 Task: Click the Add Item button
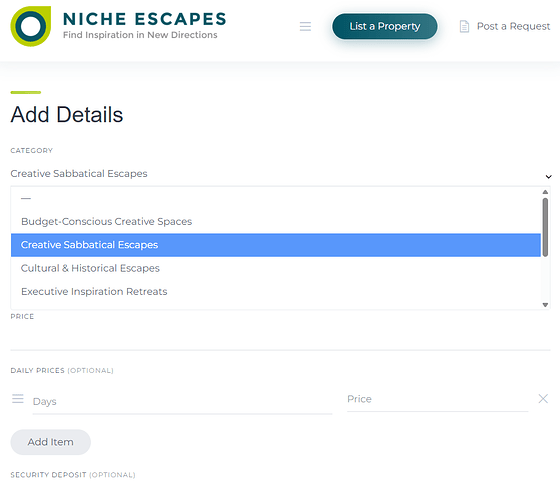50,442
